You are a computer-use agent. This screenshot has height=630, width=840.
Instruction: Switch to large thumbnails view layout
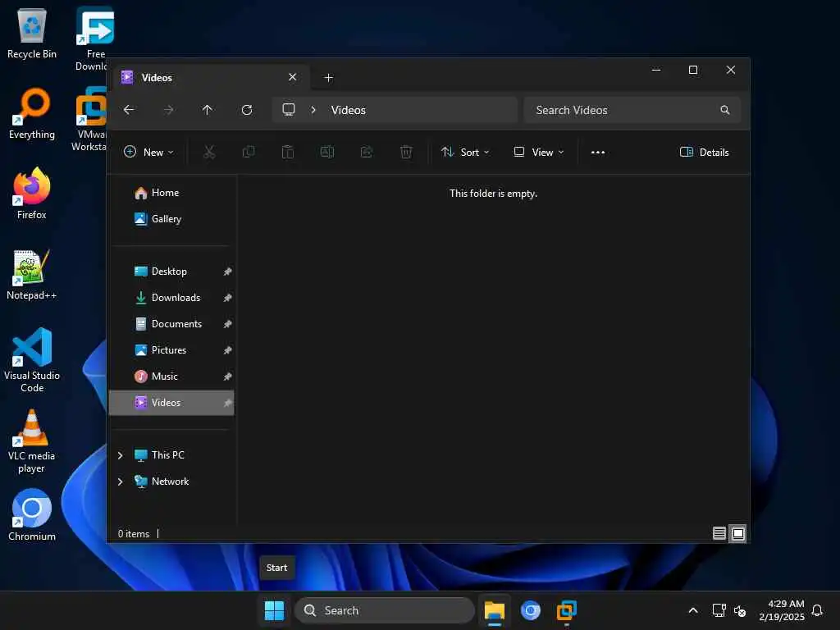click(x=738, y=533)
